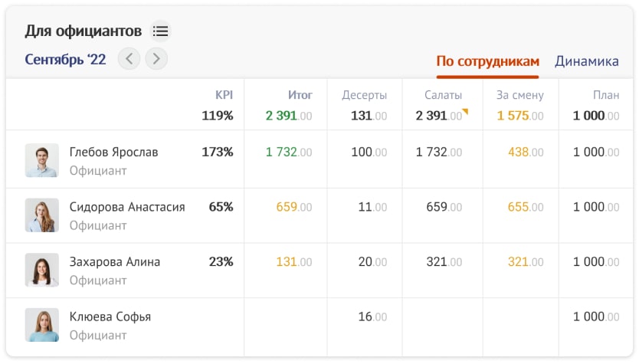Image resolution: width=639 pixels, height=364 pixels.
Task: Sort by the KPI column header
Action: coord(224,96)
